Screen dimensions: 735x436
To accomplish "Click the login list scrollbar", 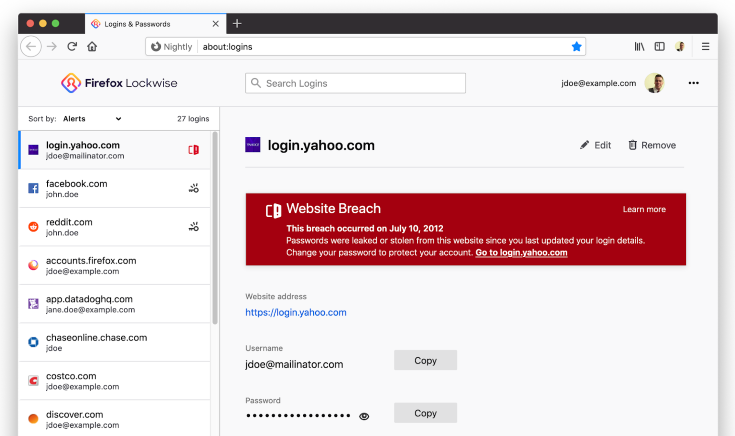I will click(215, 228).
